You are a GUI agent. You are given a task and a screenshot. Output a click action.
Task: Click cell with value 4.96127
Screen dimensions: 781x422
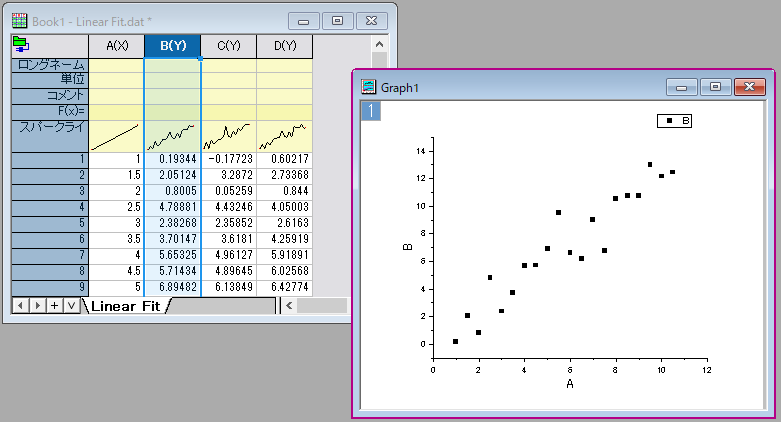[229, 255]
